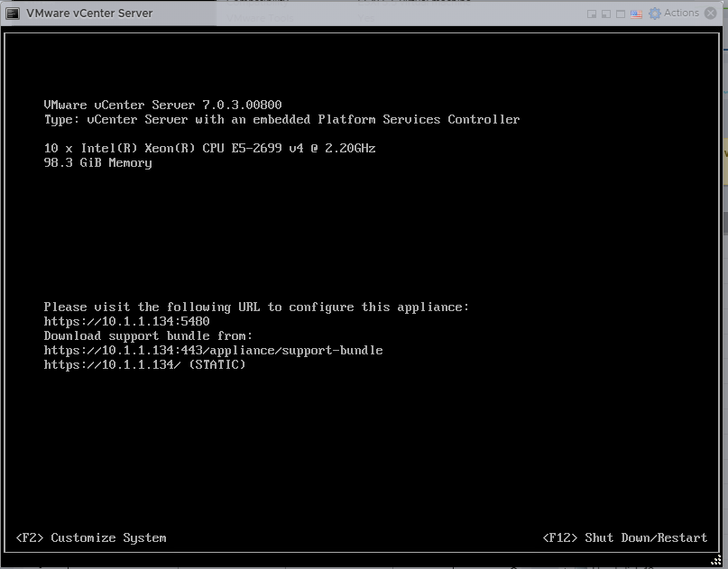Click the vCenter Server 7.0.3.00800 version line
The height and width of the screenshot is (569, 728).
coord(162,105)
